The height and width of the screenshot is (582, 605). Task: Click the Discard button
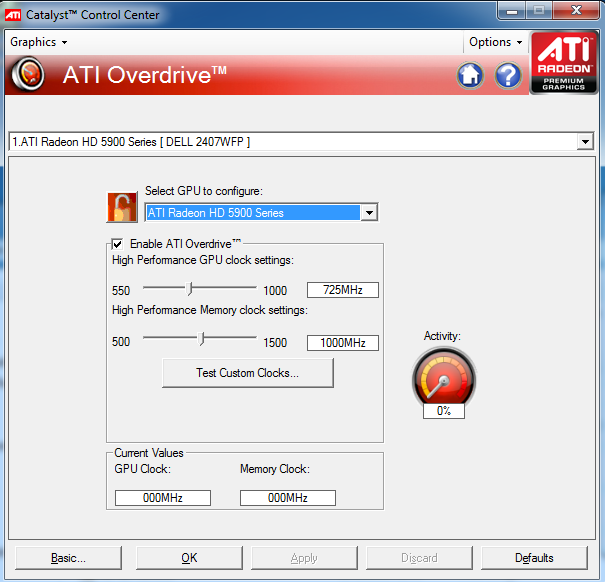tap(419, 558)
